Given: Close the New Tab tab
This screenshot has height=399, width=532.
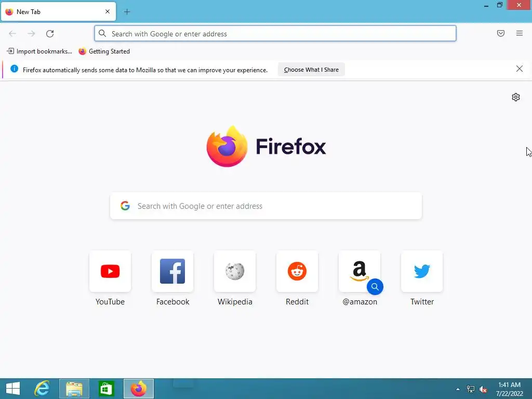Looking at the screenshot, I should (108, 11).
